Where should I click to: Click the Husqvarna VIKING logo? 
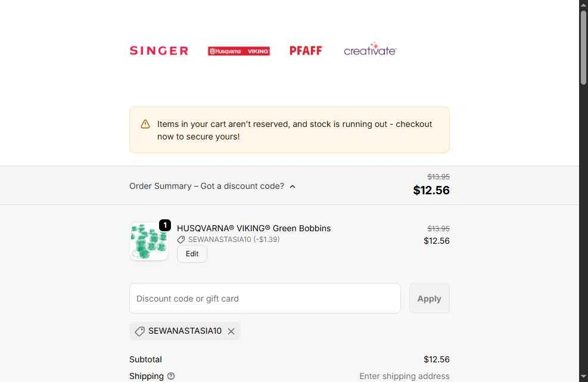point(238,51)
